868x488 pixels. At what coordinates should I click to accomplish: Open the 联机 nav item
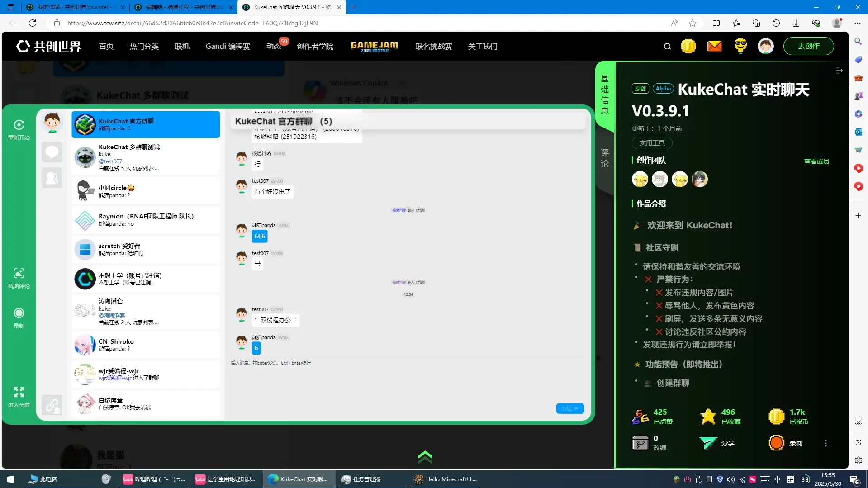tap(182, 46)
